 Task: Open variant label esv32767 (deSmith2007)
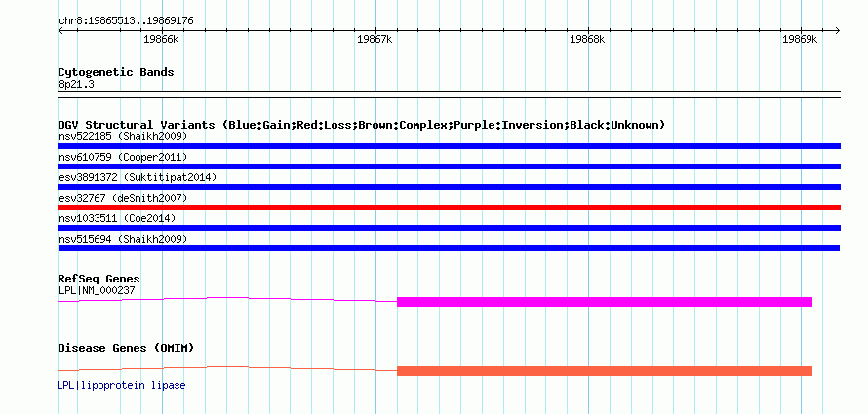point(123,198)
